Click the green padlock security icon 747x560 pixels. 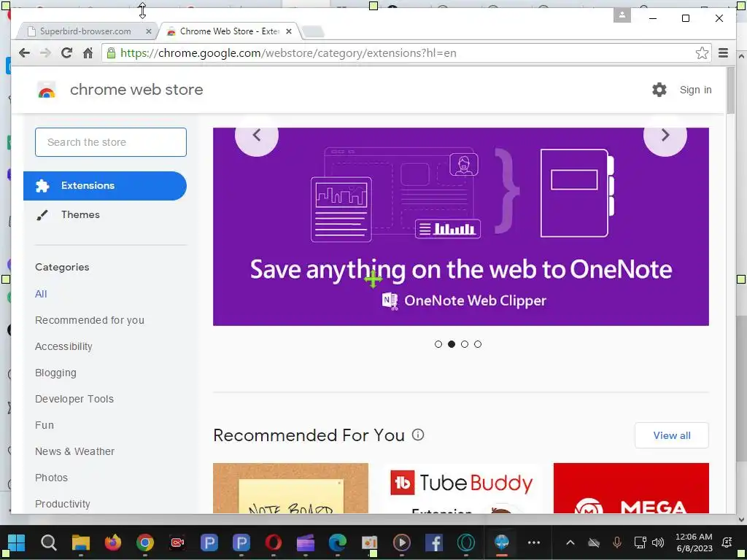click(111, 52)
